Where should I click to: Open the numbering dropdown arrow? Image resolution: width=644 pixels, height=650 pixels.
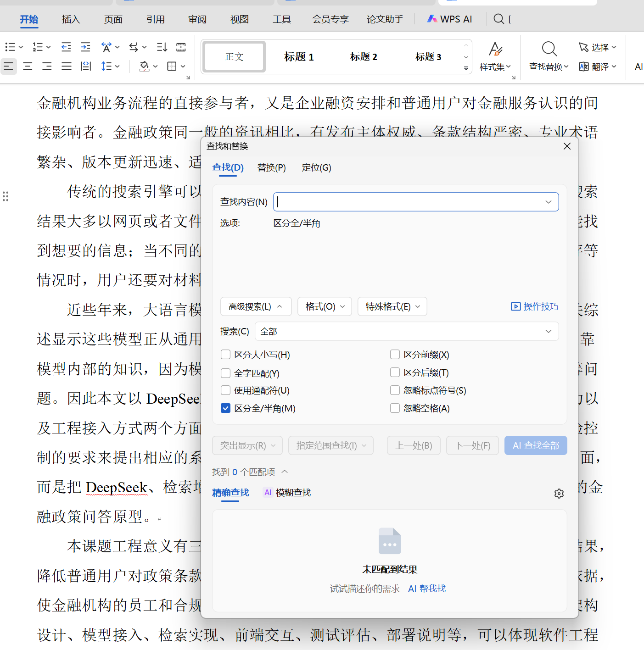(x=48, y=47)
